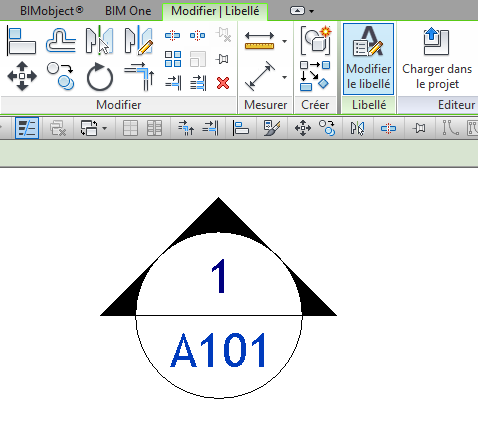The width and height of the screenshot is (478, 424).
Task: Toggle the Properties palette in quick toolbar
Action: click(27, 128)
